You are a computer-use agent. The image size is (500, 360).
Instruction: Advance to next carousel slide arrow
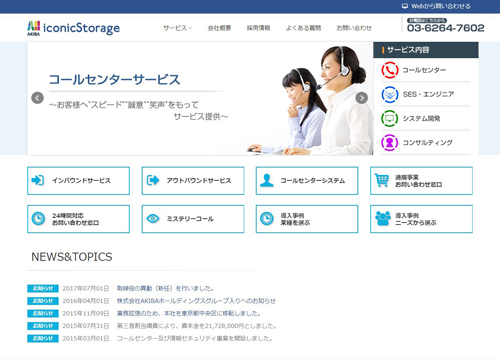[362, 98]
